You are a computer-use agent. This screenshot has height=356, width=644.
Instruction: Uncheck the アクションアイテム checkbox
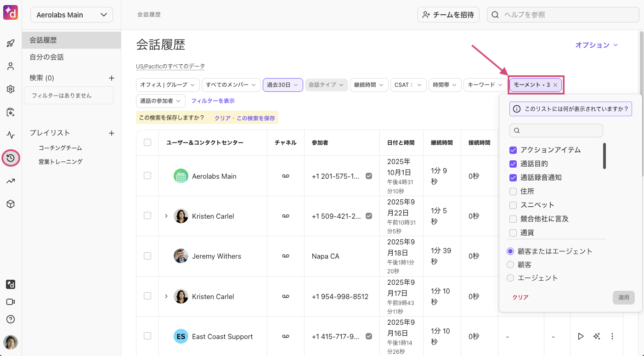pyautogui.click(x=513, y=150)
